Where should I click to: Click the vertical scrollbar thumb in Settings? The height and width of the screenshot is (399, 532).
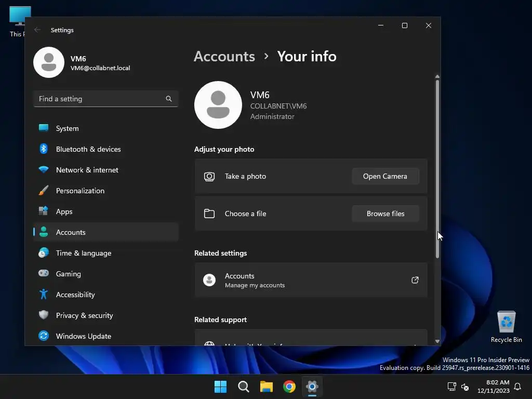click(x=437, y=169)
